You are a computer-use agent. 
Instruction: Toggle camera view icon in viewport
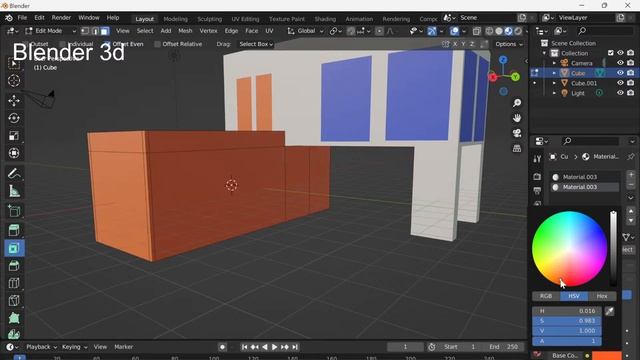point(517,133)
